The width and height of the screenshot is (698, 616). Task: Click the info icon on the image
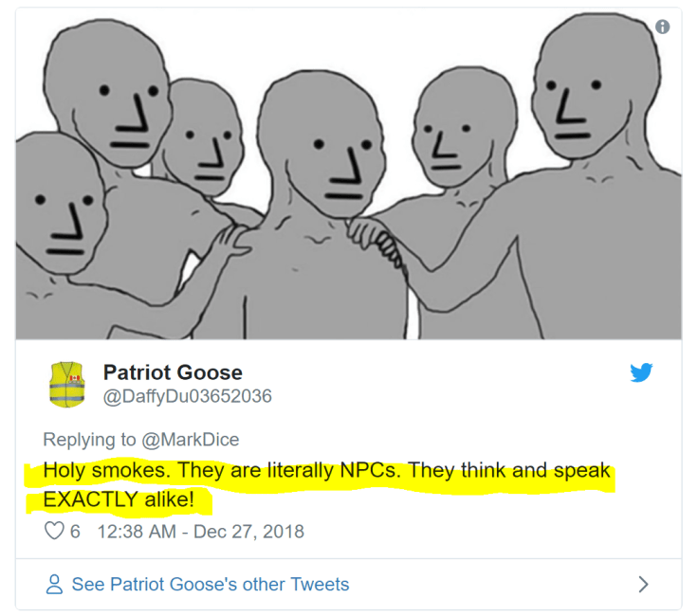coord(662,27)
